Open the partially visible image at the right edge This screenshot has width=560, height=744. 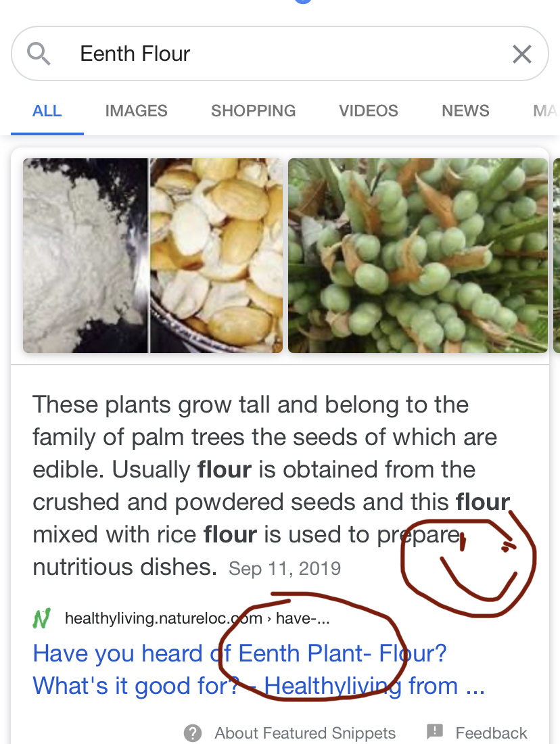tap(557, 255)
